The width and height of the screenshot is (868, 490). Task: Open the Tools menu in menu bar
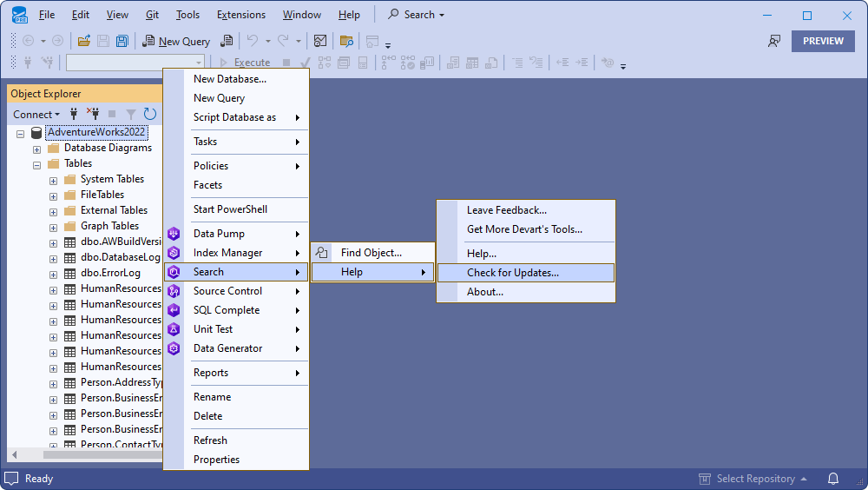coord(187,15)
